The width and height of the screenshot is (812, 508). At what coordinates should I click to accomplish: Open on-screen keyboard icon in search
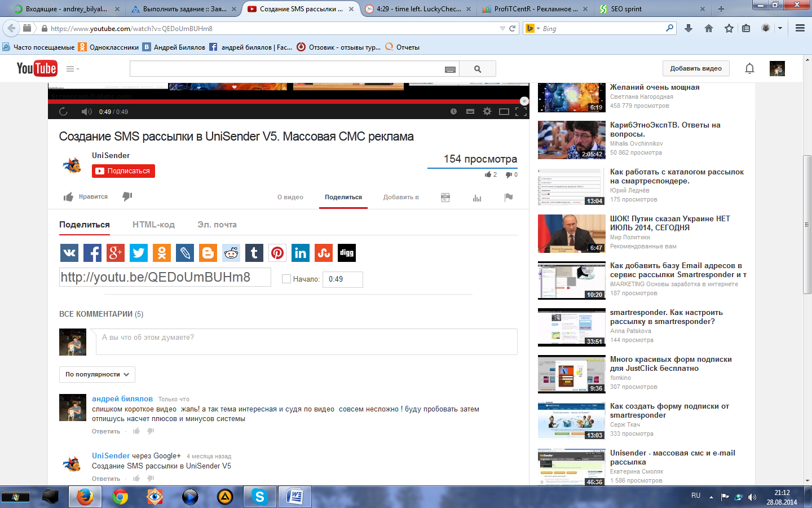point(450,69)
